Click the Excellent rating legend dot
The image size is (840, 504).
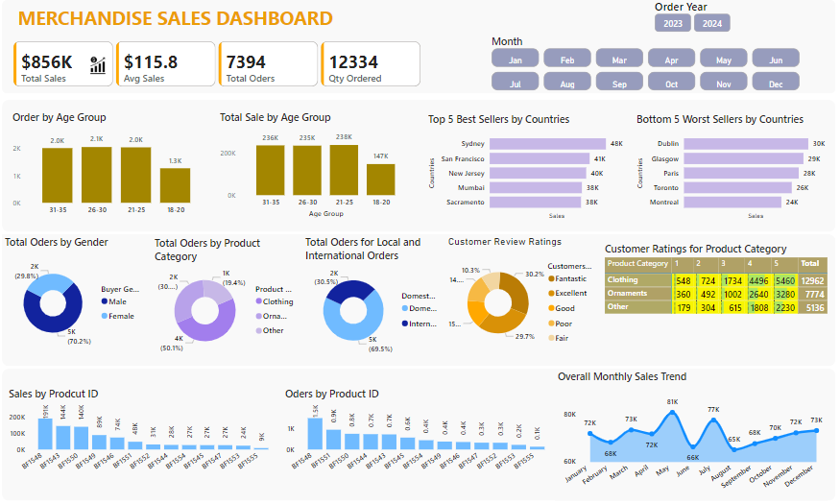[x=551, y=293]
